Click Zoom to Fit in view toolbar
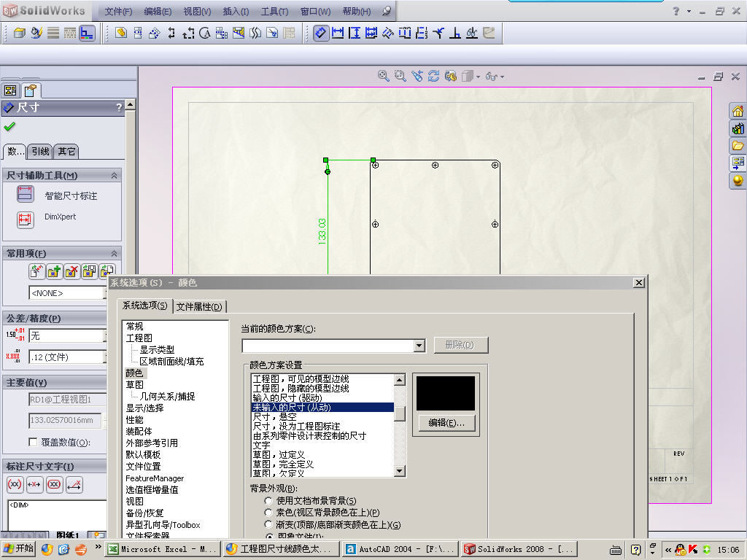Viewport: 747px width, 560px height. pyautogui.click(x=383, y=76)
